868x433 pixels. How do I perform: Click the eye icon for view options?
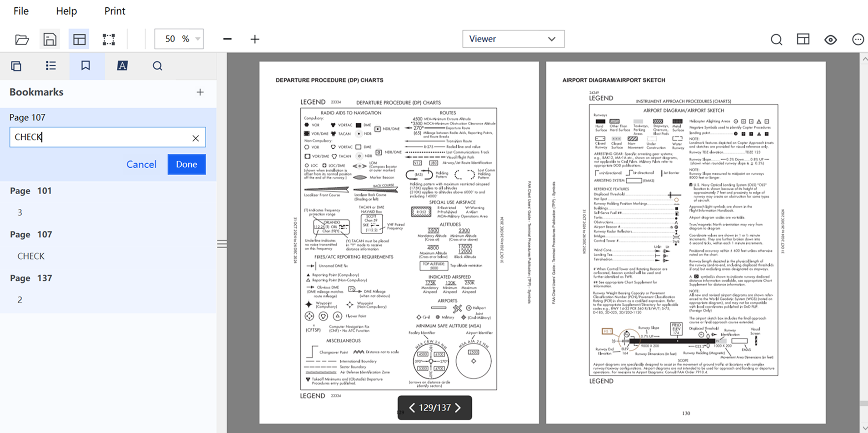pyautogui.click(x=830, y=40)
